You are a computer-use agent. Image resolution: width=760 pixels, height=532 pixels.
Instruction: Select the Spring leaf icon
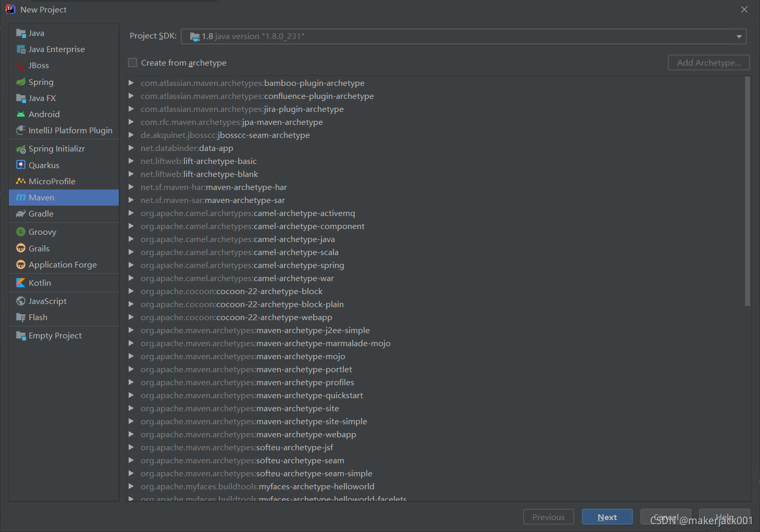[x=21, y=82]
